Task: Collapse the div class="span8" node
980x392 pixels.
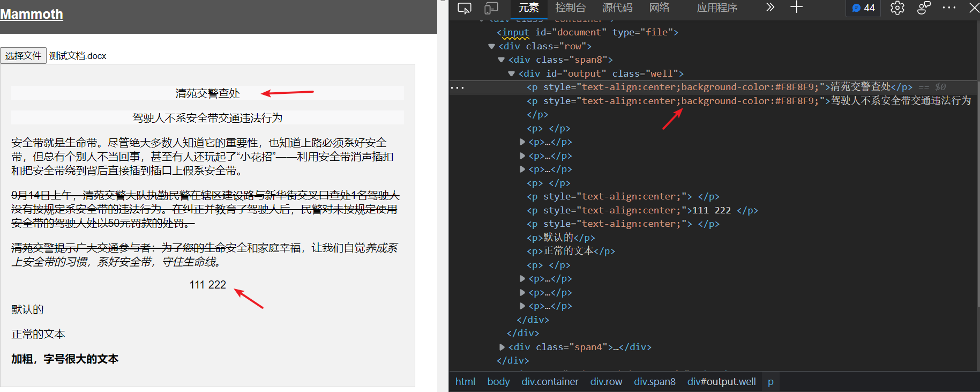Action: [x=502, y=60]
